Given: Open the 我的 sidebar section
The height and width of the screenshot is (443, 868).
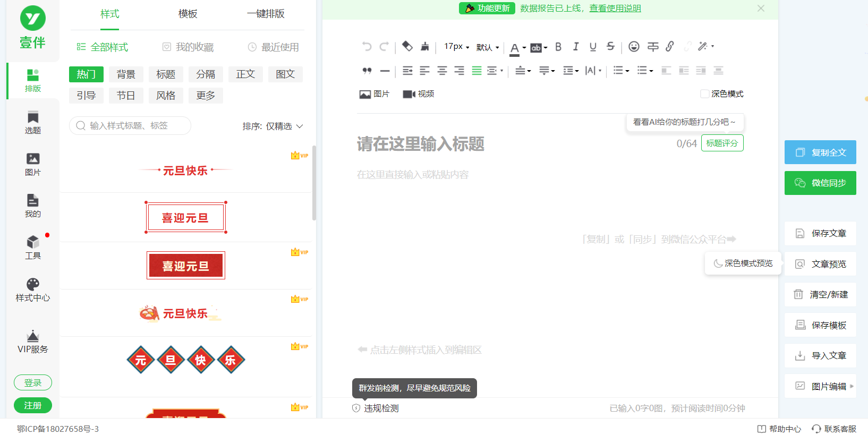Looking at the screenshot, I should (x=33, y=206).
